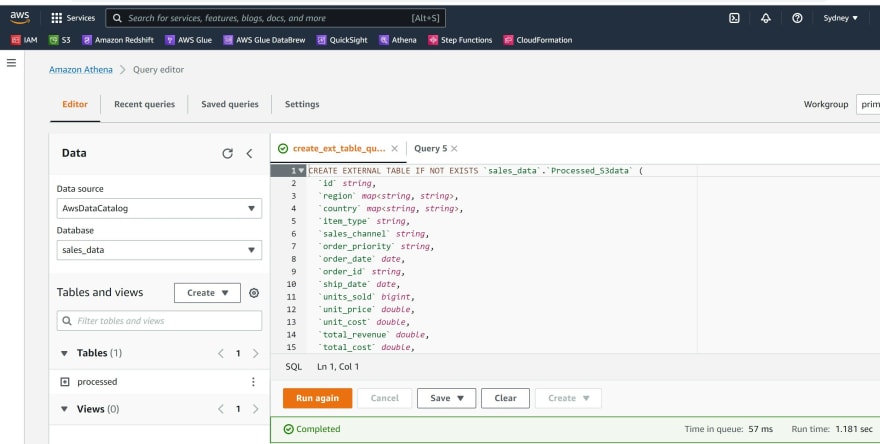Open the processed table actions menu
The width and height of the screenshot is (880, 444).
pyautogui.click(x=253, y=382)
